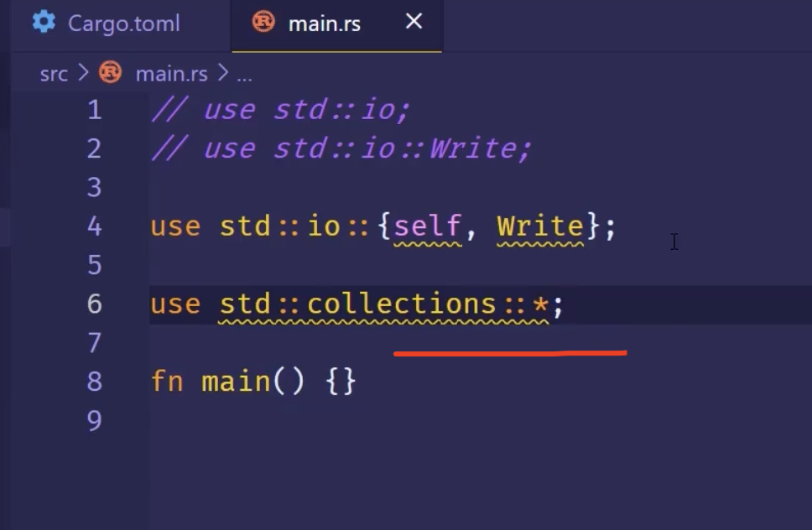Click line number 8 in the gutter
Viewport: 812px width, 530px height.
click(x=94, y=382)
